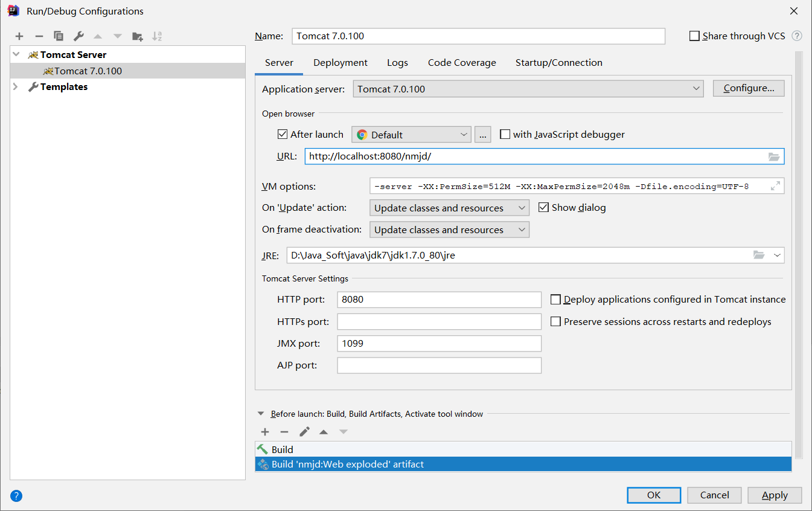
Task: Browse for the JRE folder
Action: point(759,255)
